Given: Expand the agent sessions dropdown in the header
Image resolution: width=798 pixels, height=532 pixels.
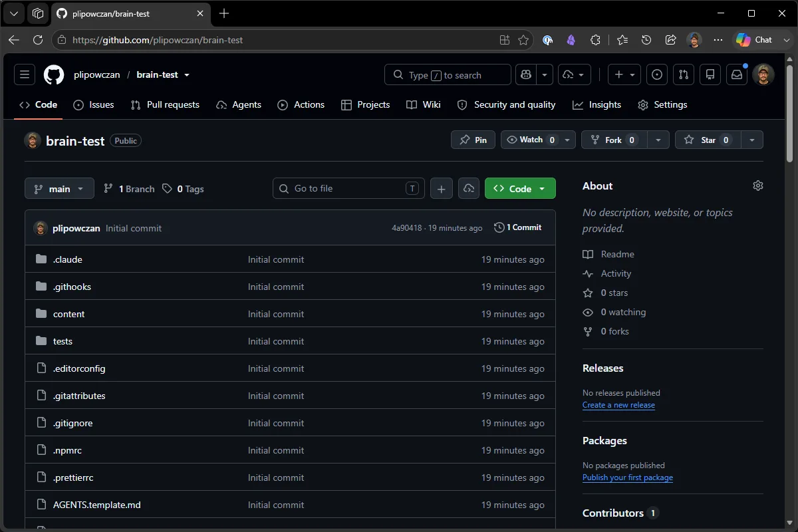Looking at the screenshot, I should [575, 74].
